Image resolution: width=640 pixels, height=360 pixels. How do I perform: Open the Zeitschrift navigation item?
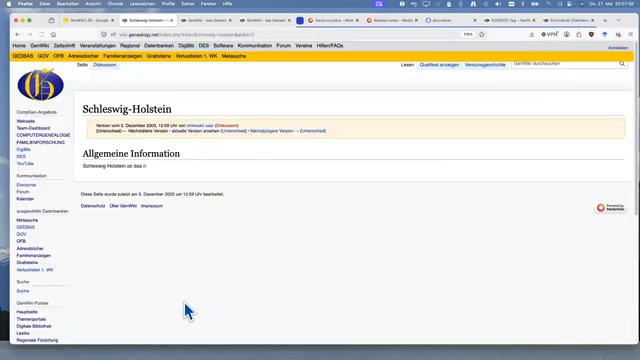(64, 46)
